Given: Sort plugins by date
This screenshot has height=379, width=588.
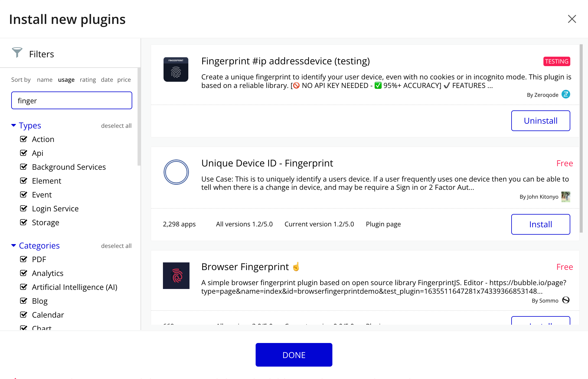Looking at the screenshot, I should (107, 80).
